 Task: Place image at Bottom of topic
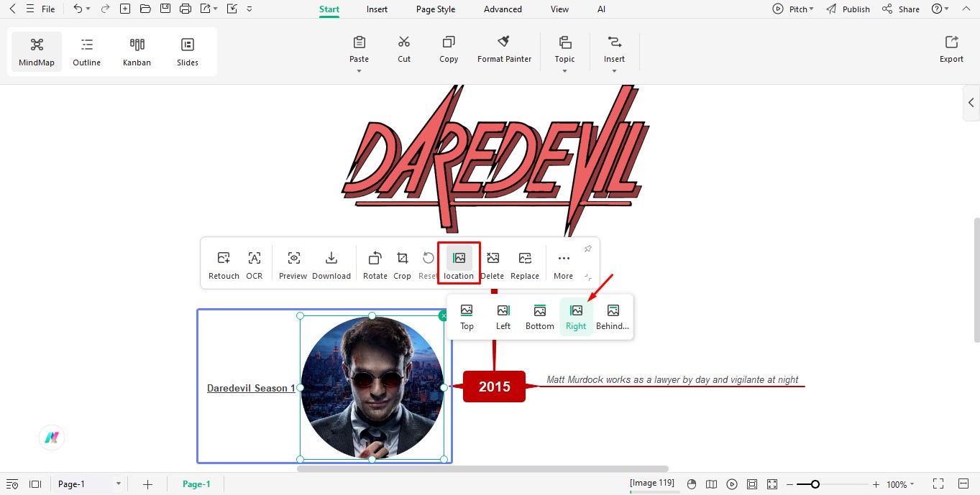(x=540, y=316)
